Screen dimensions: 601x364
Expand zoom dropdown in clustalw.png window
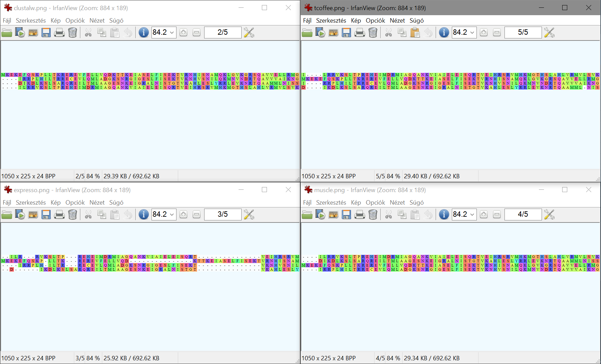(x=172, y=33)
